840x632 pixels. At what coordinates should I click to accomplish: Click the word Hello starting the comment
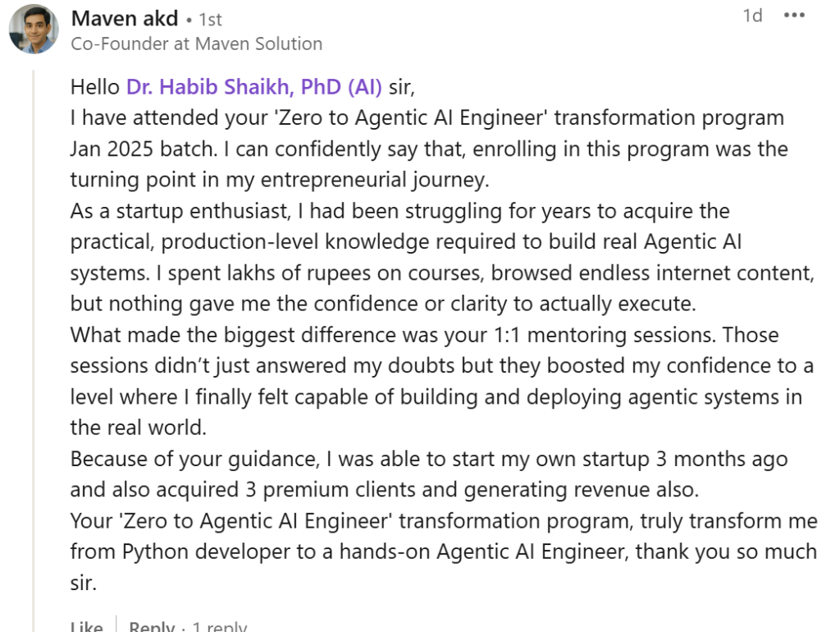tap(95, 87)
